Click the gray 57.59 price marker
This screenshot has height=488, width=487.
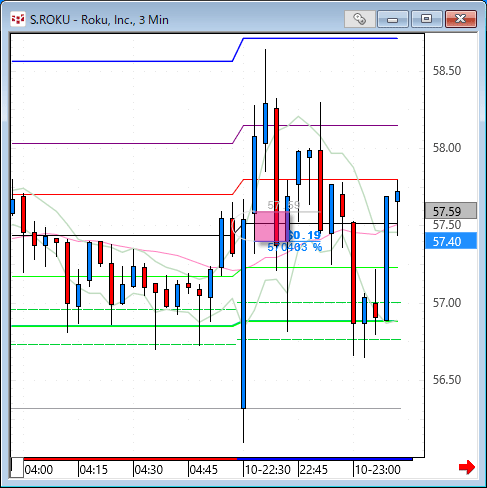[451, 211]
